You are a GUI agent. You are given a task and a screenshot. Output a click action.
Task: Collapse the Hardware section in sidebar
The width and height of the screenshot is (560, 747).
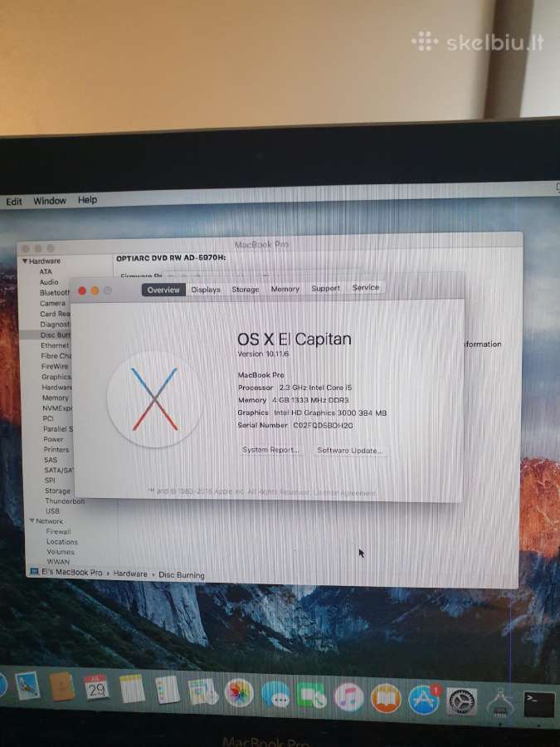coord(25,261)
